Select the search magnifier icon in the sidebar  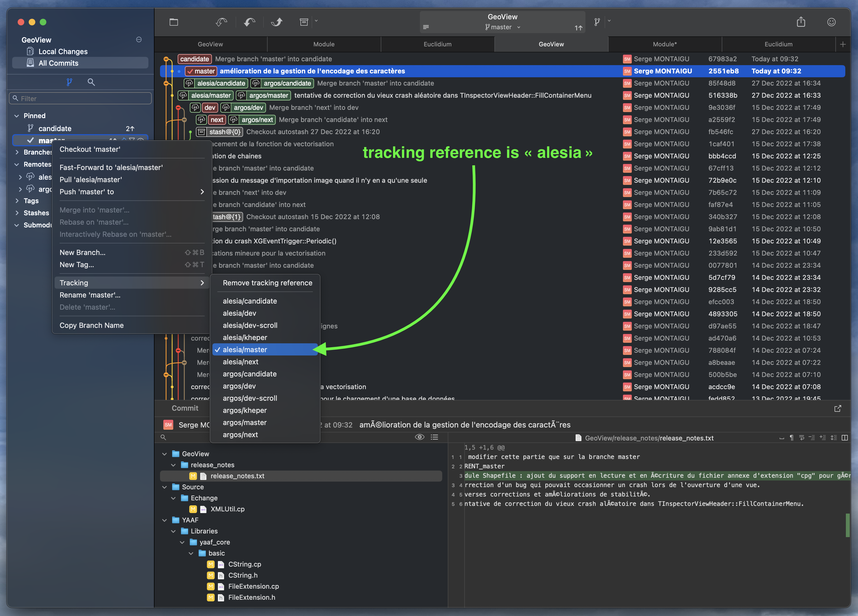(x=91, y=82)
